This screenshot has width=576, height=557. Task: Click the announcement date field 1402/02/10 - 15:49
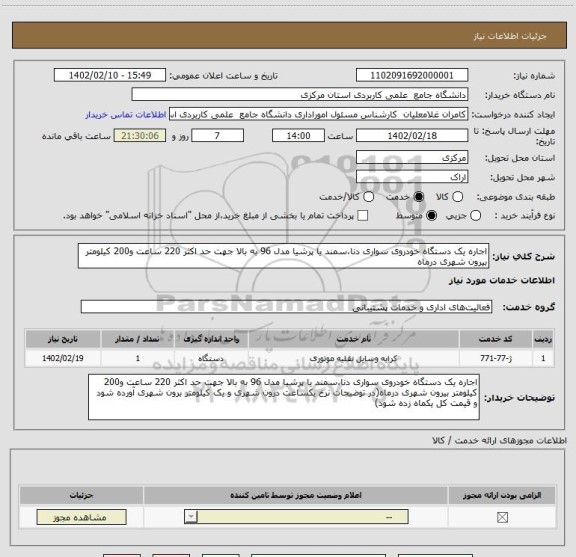click(110, 75)
